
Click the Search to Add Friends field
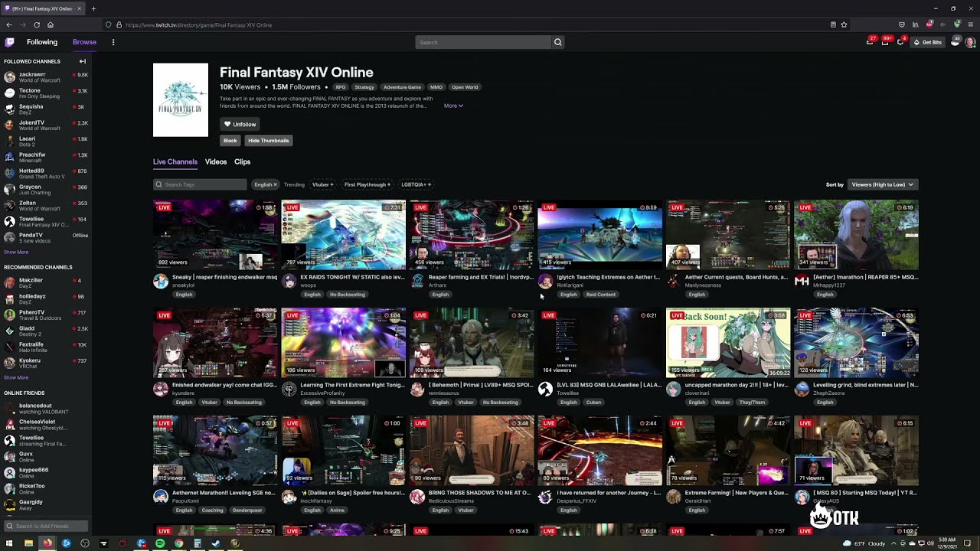pyautogui.click(x=46, y=526)
